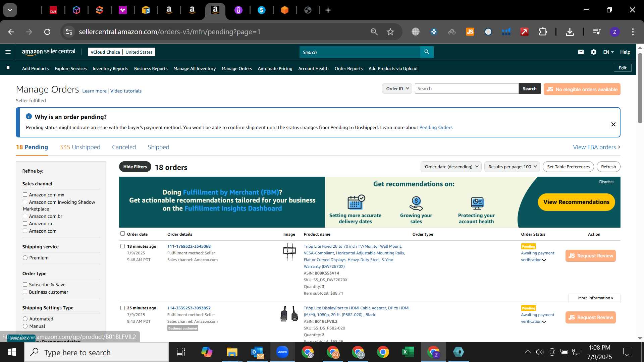Tick the checkbox for order 114-3535253-3093857
Image resolution: width=644 pixels, height=362 pixels.
122,308
